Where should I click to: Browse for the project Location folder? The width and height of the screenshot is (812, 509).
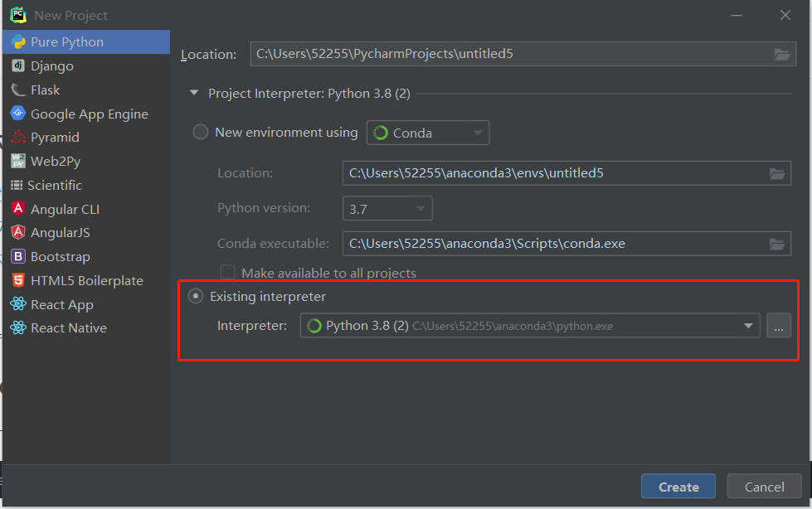point(780,53)
